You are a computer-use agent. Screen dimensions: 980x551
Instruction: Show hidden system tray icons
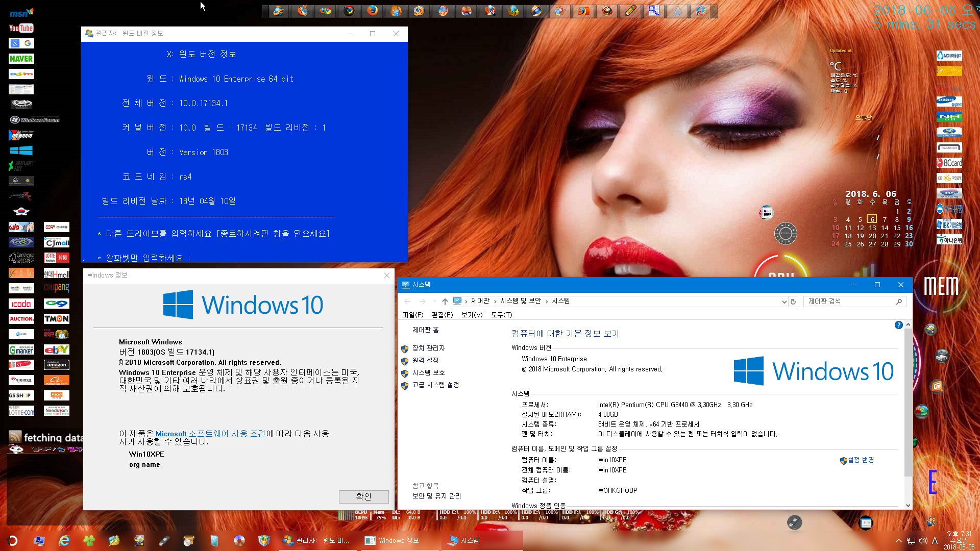coord(898,541)
